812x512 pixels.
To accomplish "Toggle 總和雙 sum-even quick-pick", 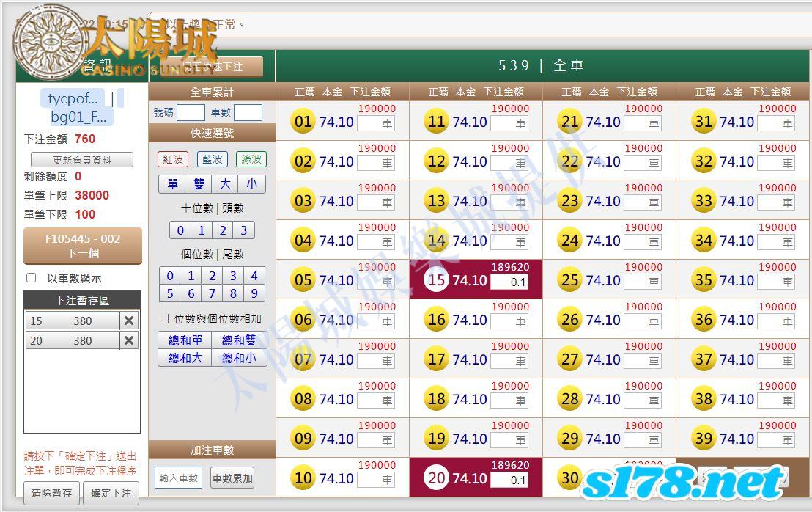I will (239, 340).
